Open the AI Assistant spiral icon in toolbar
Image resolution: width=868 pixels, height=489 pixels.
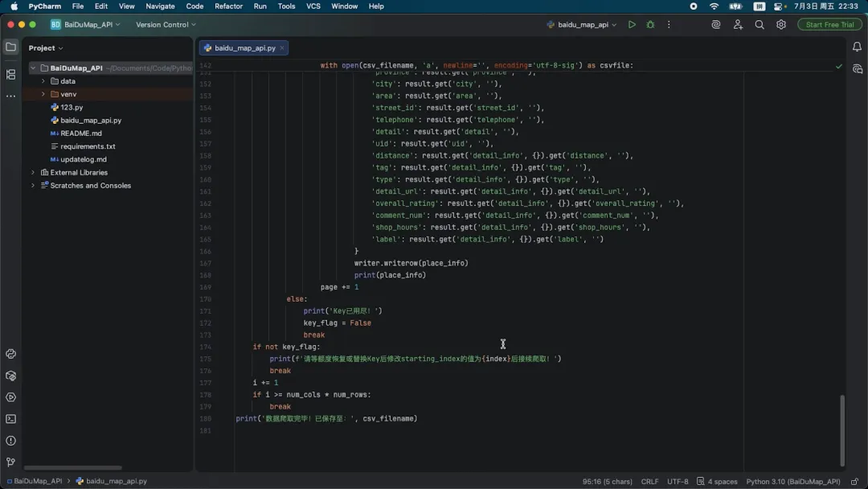point(716,24)
